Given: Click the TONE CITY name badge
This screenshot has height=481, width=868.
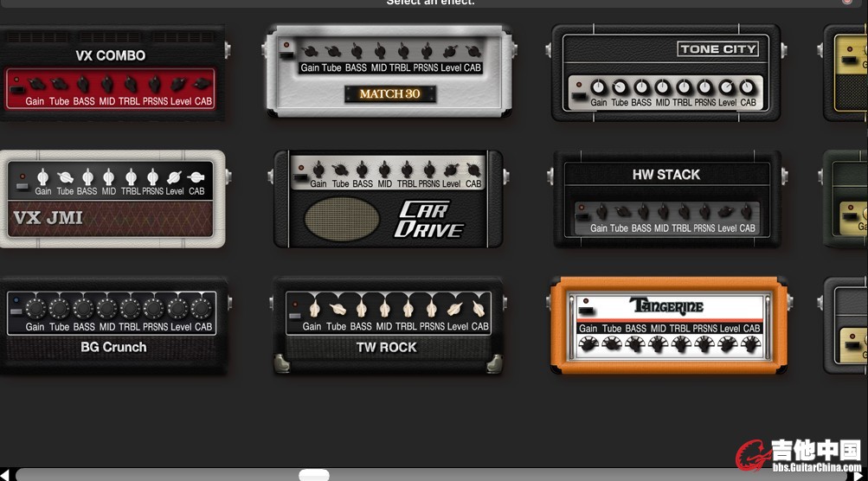Looking at the screenshot, I should pos(718,49).
